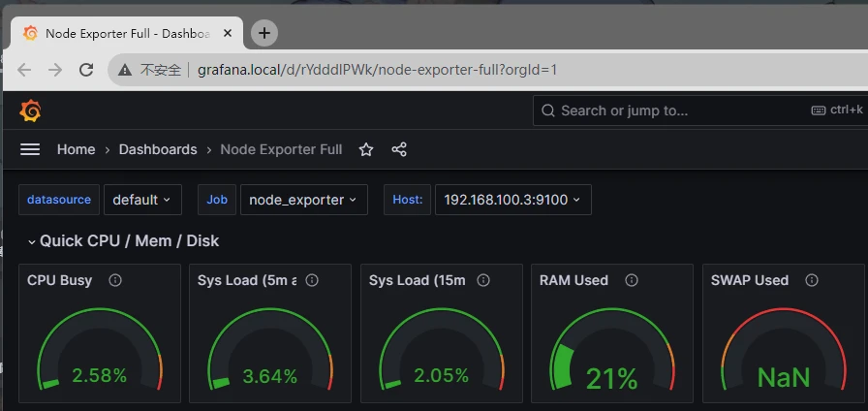The image size is (868, 411).
Task: Go to Home breadcrumb
Action: pos(76,149)
